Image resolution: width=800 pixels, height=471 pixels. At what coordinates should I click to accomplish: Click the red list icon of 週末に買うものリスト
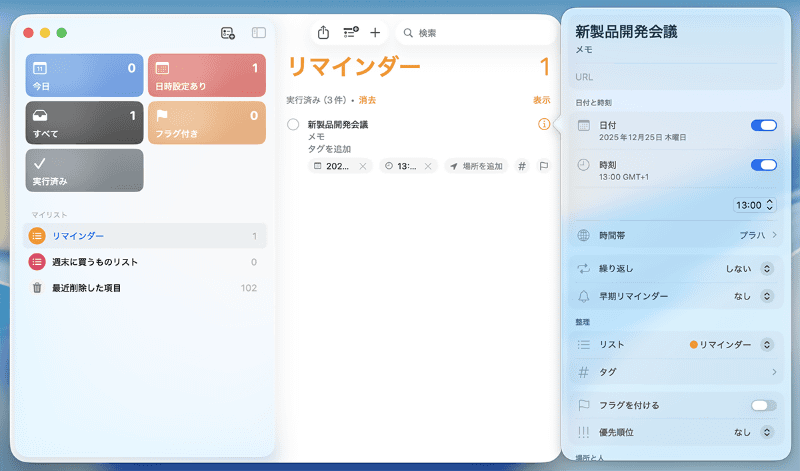click(x=37, y=262)
